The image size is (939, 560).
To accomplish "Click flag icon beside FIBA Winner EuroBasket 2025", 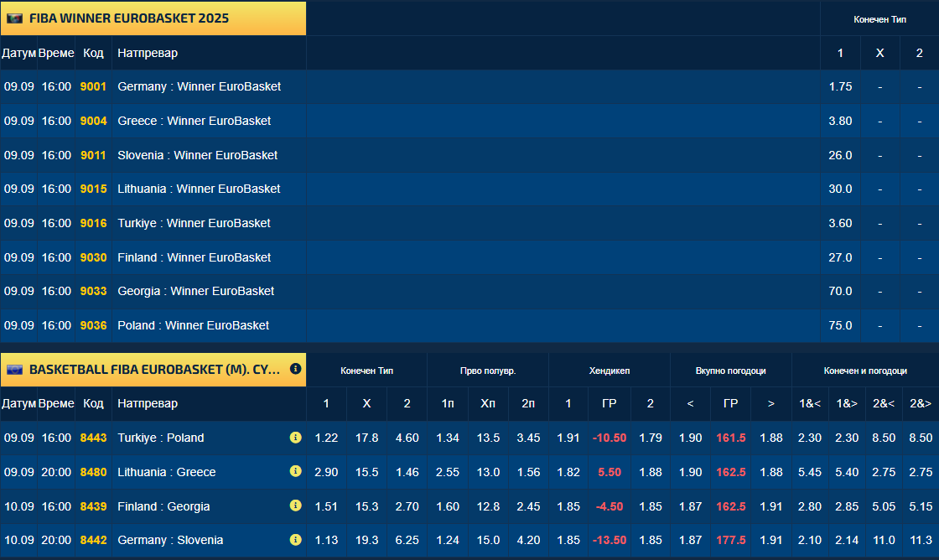I will point(14,18).
